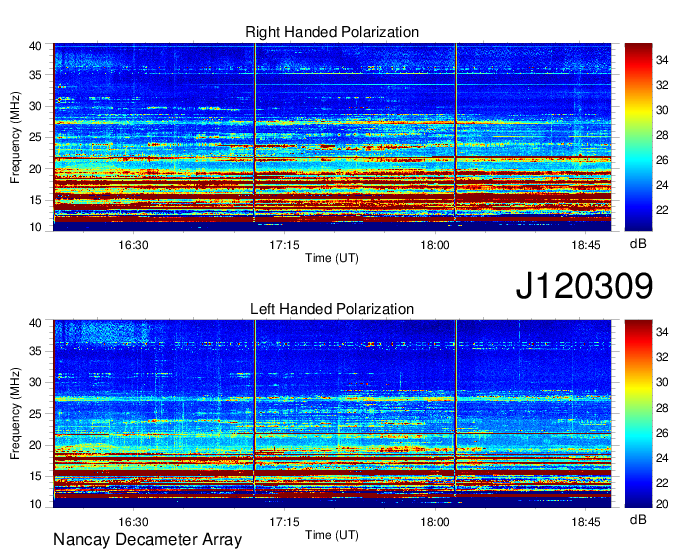Click the bottom plot's Frequency (MHz) axis label
Image resolution: width=680 pixels, height=552 pixels.
(x=15, y=414)
